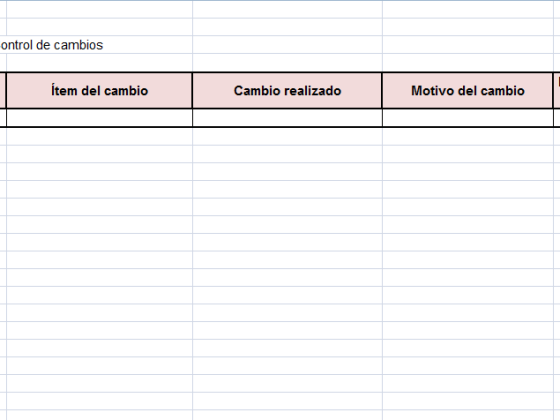Select partially visible header right of "Motivo del cambio"

point(557,91)
